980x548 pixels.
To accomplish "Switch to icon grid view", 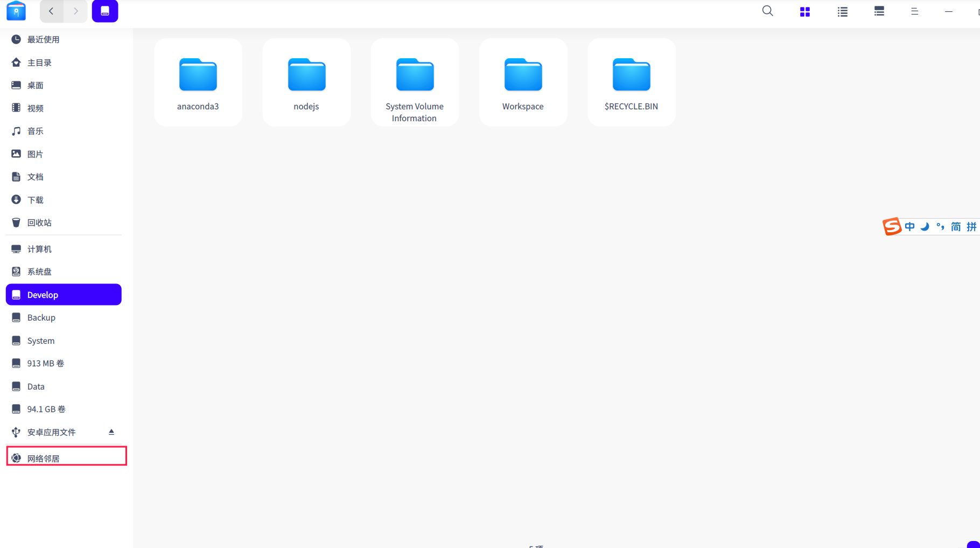I will click(x=805, y=12).
